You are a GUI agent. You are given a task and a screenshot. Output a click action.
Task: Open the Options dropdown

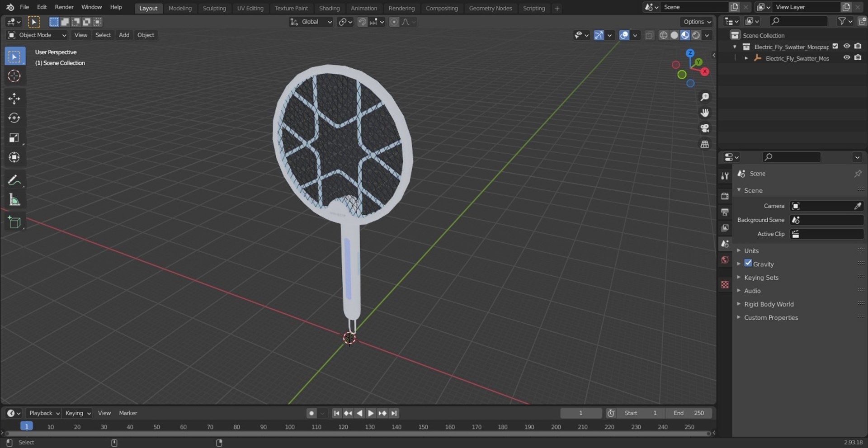click(697, 22)
